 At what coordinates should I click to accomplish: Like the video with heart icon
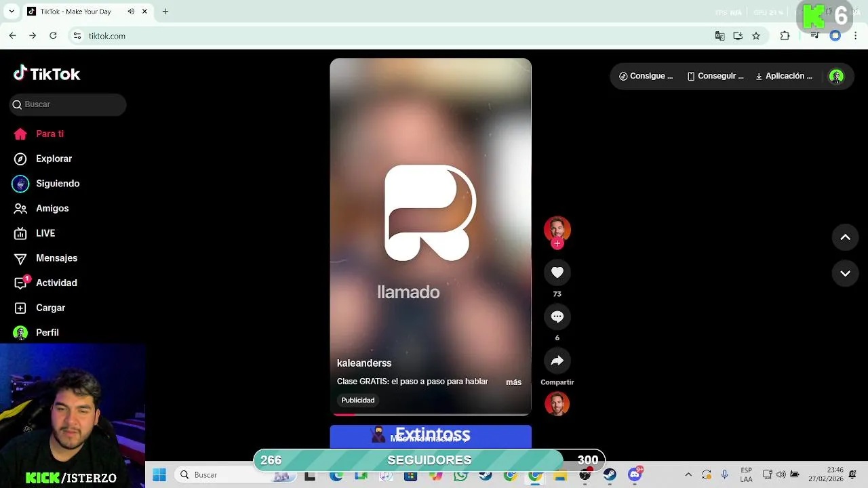(557, 272)
